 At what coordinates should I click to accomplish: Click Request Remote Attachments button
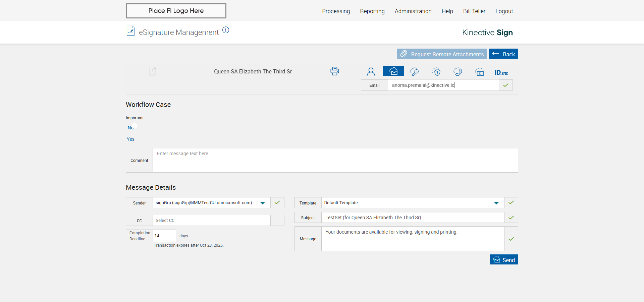442,54
